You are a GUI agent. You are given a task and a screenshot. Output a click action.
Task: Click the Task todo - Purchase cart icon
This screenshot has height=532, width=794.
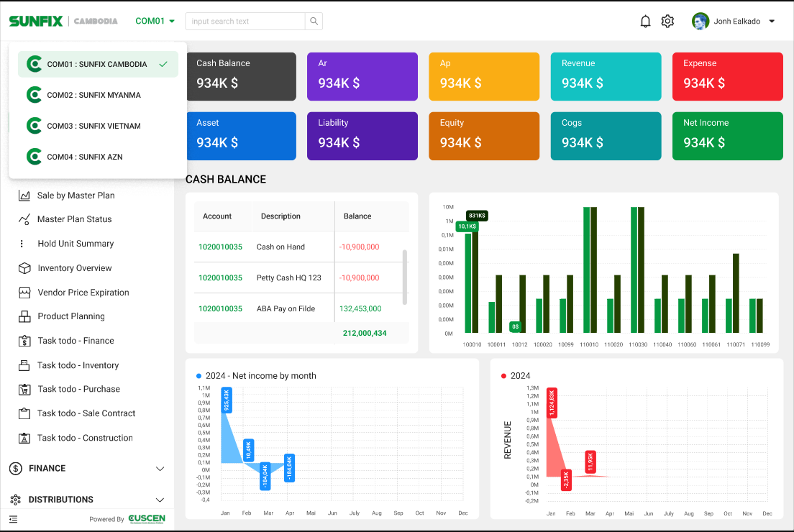(x=24, y=389)
